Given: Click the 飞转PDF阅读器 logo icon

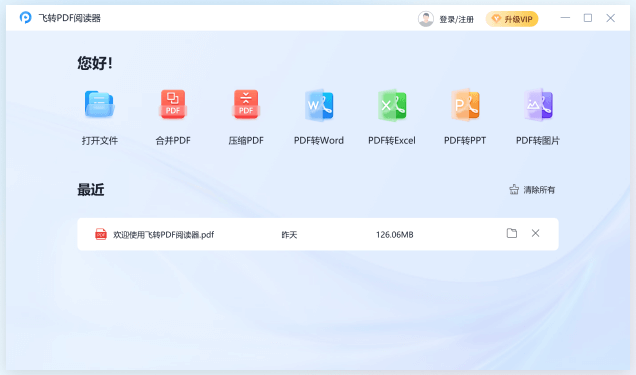Looking at the screenshot, I should [26, 17].
